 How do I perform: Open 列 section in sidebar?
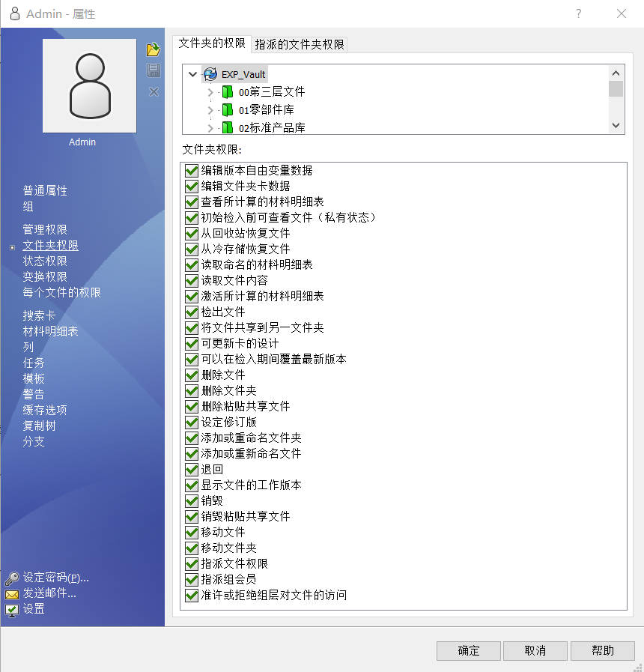point(28,347)
